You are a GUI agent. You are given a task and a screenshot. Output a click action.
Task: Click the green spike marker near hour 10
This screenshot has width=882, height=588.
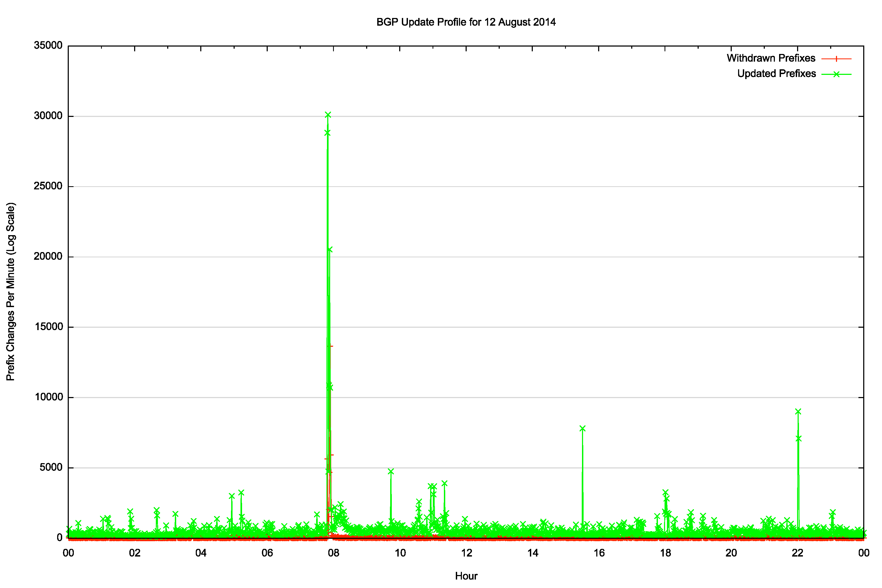pyautogui.click(x=391, y=472)
